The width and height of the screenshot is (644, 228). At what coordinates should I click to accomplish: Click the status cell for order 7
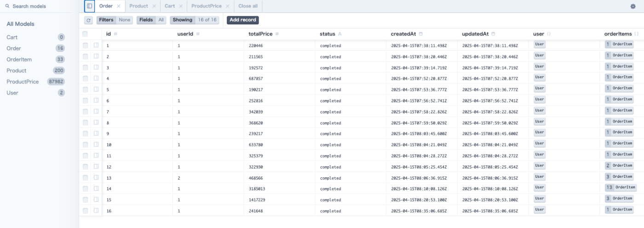[x=351, y=112]
